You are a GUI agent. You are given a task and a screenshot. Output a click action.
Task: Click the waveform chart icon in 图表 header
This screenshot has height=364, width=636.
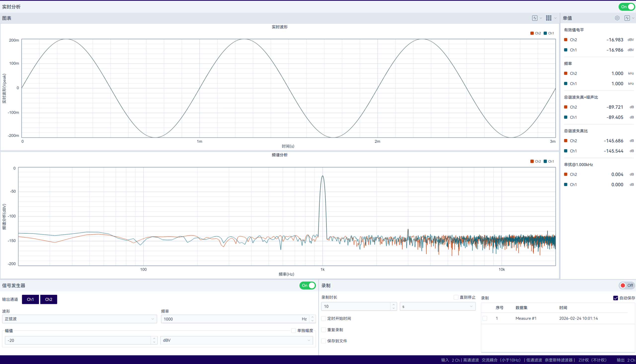535,18
